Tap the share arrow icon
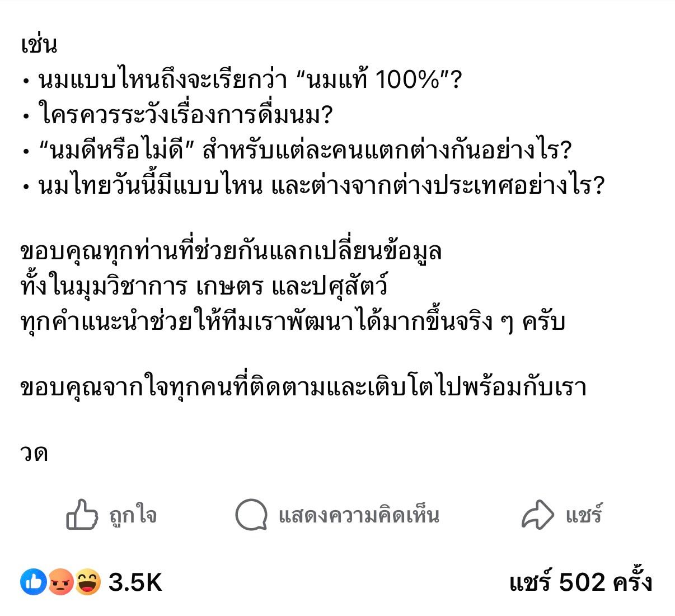 coord(537,515)
